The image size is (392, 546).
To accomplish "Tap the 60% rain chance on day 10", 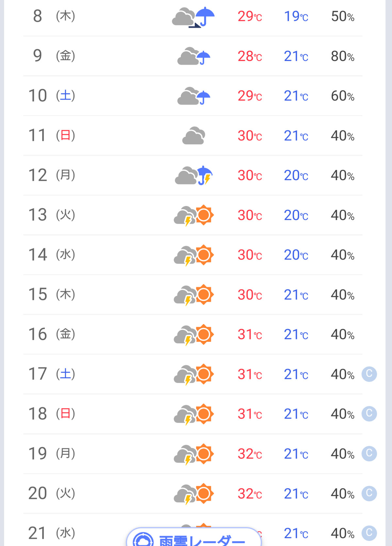I will 343,96.
